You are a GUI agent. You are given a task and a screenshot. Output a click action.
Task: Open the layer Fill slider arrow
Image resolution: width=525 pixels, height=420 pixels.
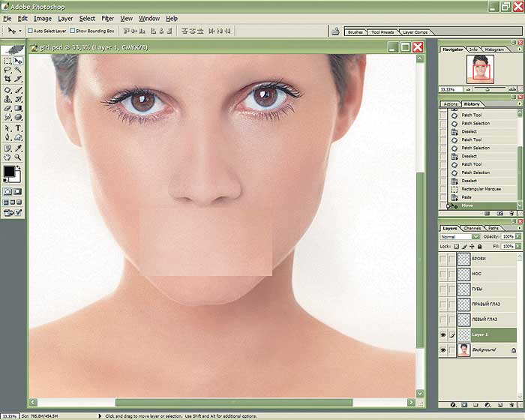point(517,246)
